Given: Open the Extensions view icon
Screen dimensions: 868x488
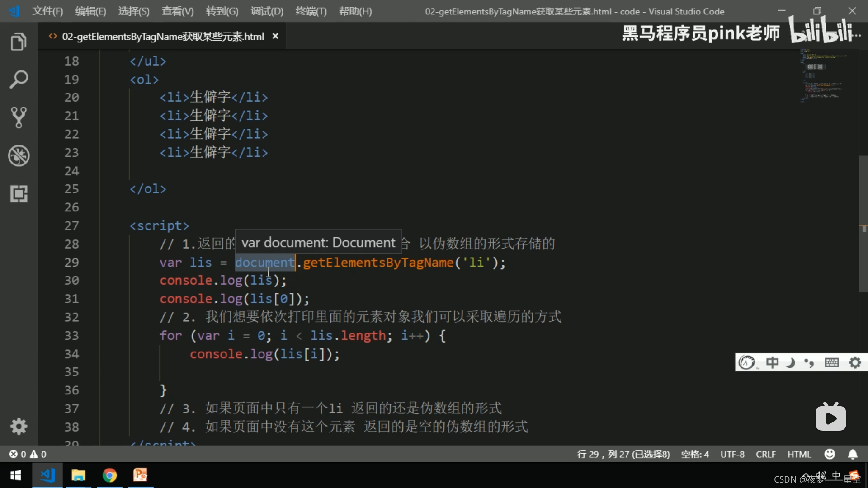Looking at the screenshot, I should click(19, 194).
